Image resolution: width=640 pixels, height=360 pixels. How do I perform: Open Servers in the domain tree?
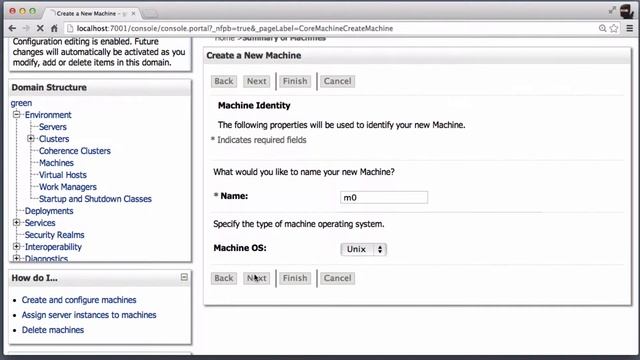coord(53,127)
